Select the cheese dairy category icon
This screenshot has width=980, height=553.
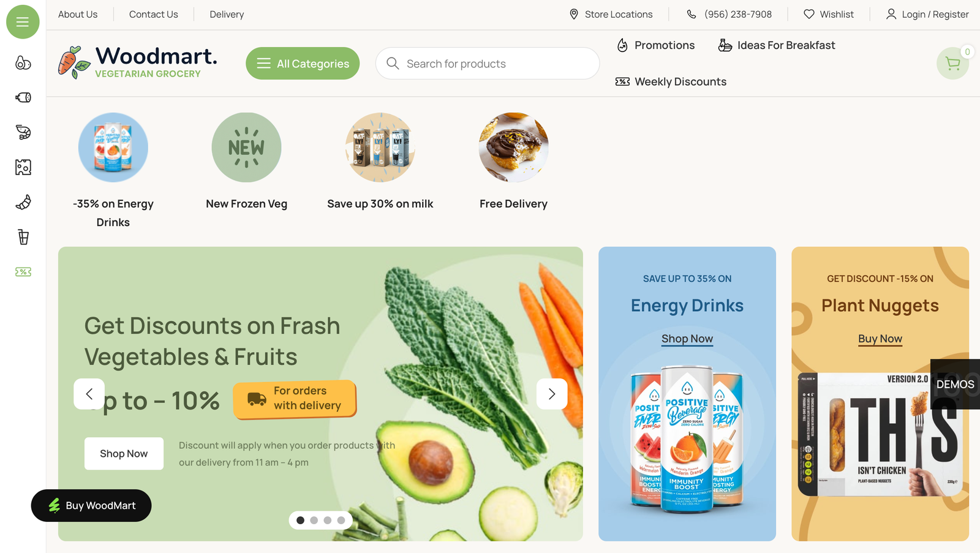[23, 167]
